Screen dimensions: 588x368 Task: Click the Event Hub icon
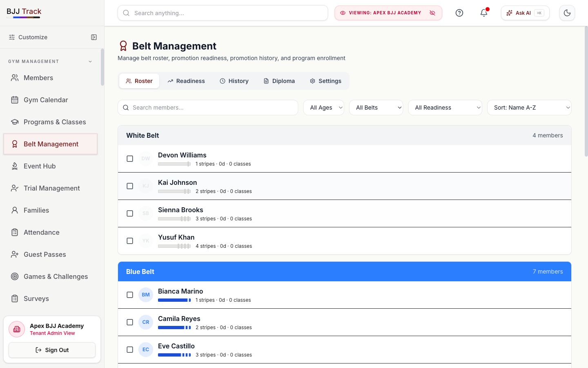(15, 166)
